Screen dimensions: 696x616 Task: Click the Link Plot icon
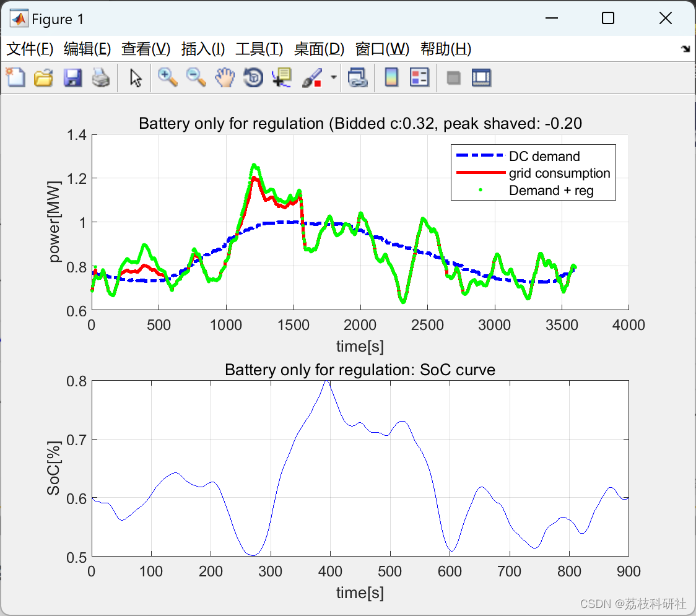click(x=357, y=77)
